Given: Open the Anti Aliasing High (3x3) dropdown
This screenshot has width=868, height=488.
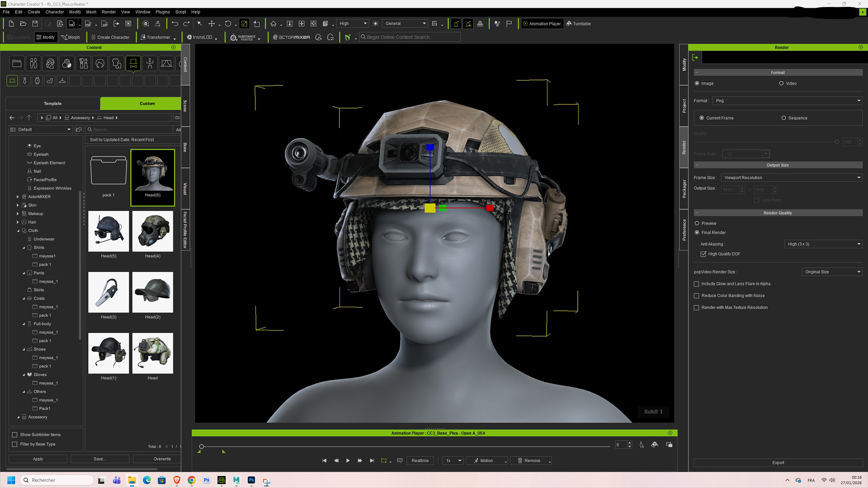Looking at the screenshot, I should tap(823, 244).
